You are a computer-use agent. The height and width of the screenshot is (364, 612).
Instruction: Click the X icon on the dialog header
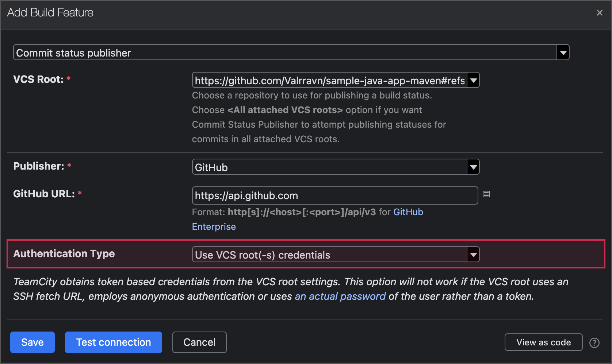[599, 12]
